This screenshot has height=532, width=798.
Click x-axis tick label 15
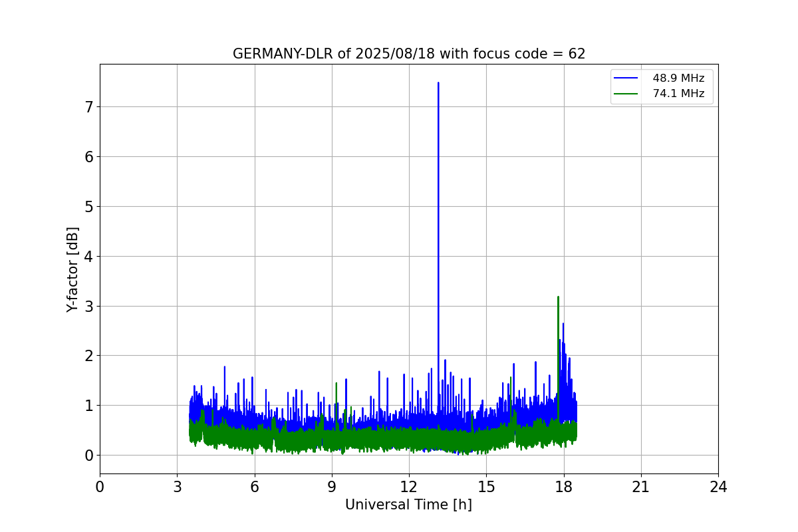click(486, 487)
